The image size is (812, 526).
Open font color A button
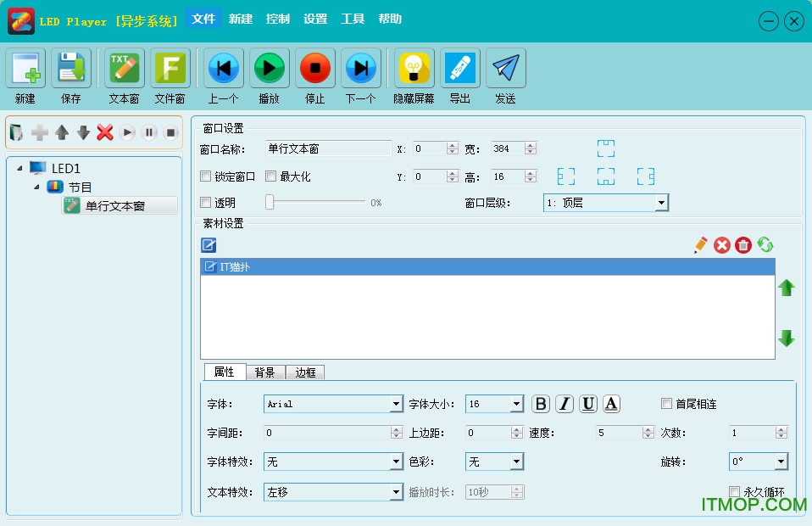(x=611, y=404)
